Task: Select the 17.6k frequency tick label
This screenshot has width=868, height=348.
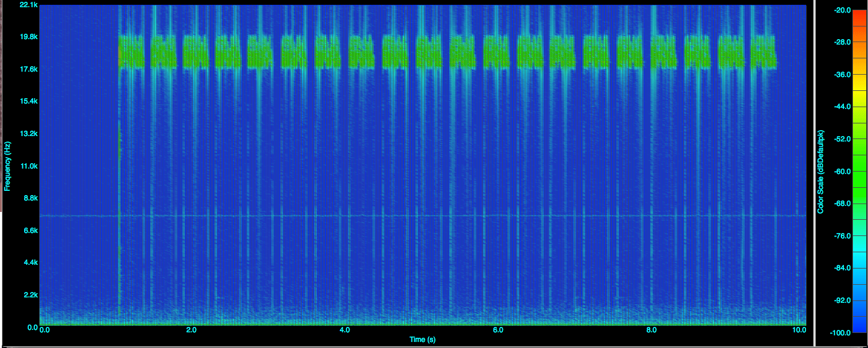Action: [x=29, y=69]
